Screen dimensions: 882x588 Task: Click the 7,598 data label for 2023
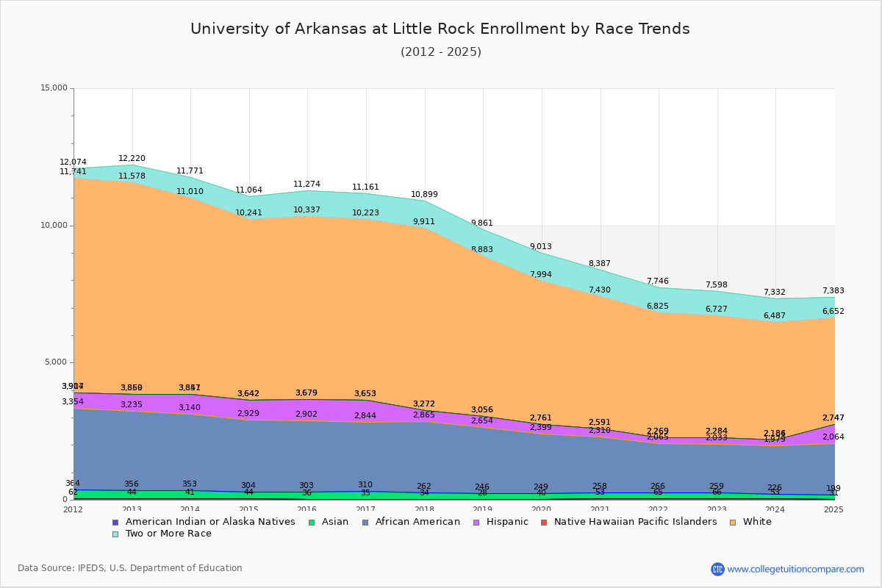717,285
